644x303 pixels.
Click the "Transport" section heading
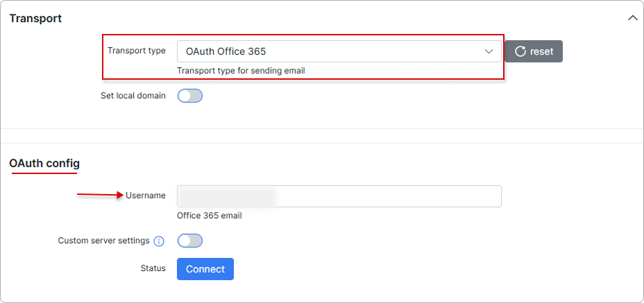point(35,19)
